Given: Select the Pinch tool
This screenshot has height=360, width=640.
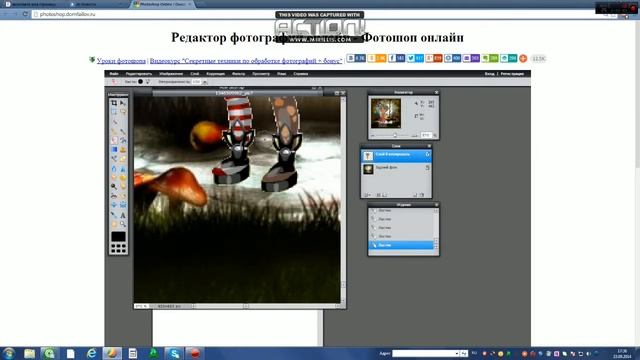Looking at the screenshot, I should (123, 205).
